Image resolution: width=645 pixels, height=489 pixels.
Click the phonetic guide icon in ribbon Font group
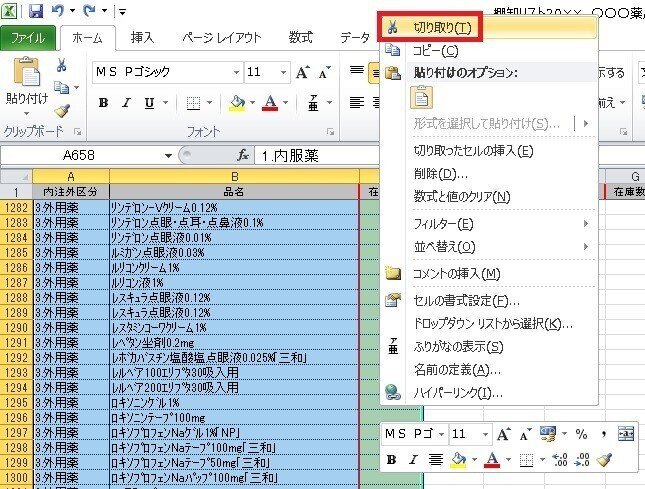point(313,103)
